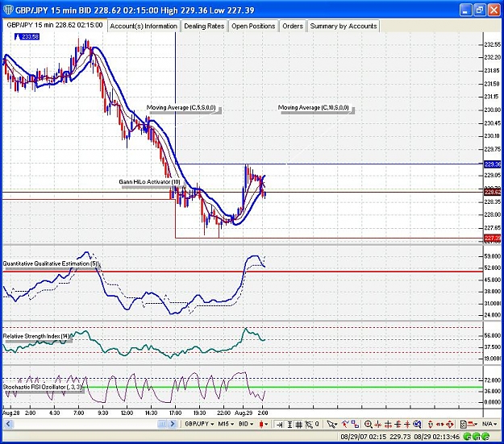Click the Relative Strength Index (14) label
504x444 pixels.
[36, 336]
